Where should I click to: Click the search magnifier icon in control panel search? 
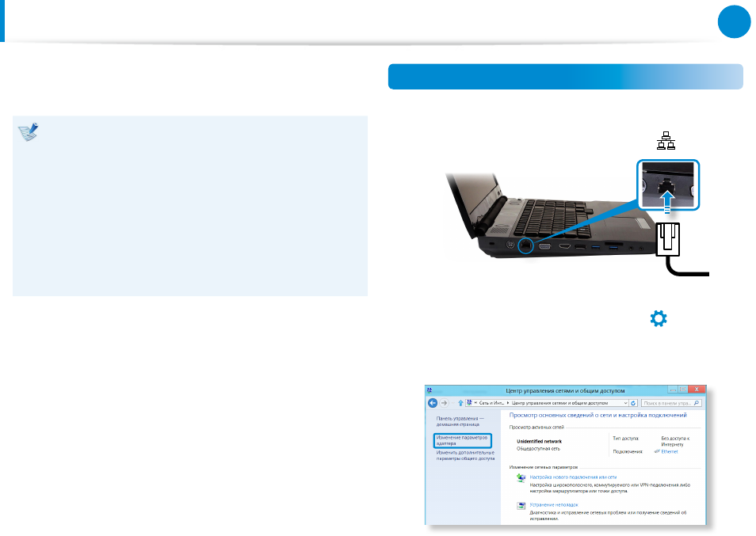coord(696,403)
